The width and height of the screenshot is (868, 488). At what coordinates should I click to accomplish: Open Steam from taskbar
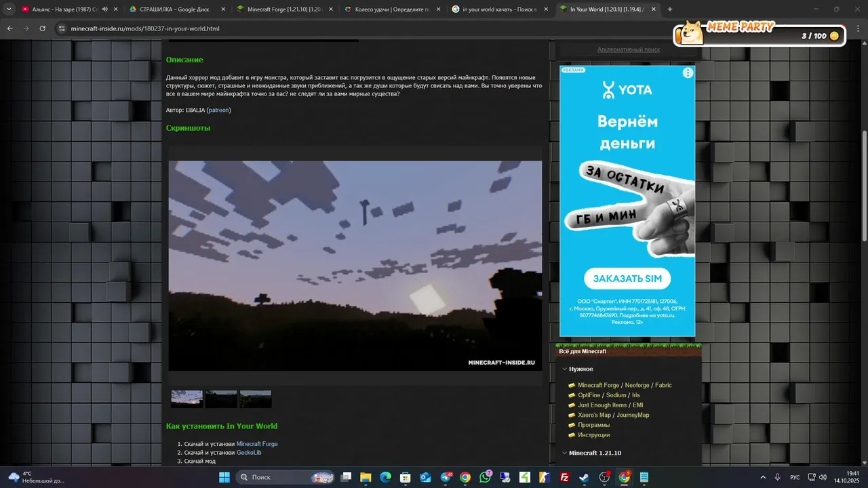pyautogui.click(x=584, y=477)
